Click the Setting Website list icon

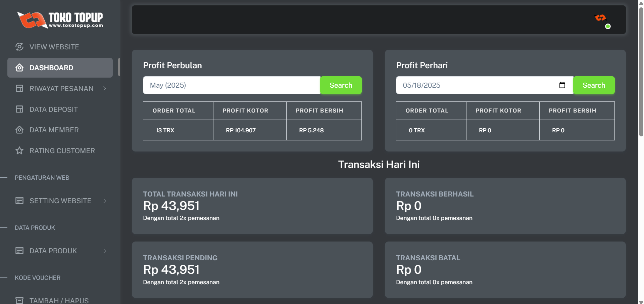point(19,201)
